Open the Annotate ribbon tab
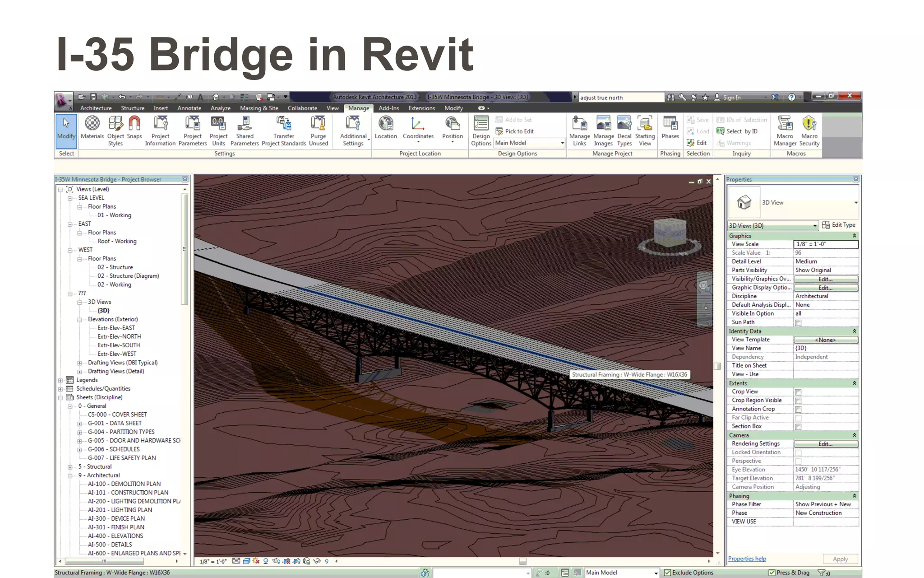This screenshot has width=924, height=578. (189, 108)
